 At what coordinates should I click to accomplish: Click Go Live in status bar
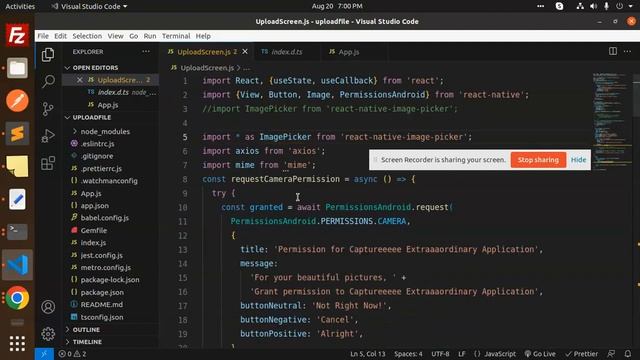click(x=540, y=354)
